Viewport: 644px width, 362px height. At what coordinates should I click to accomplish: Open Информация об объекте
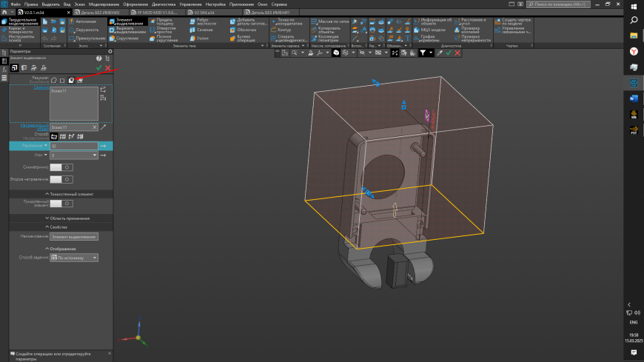(x=432, y=21)
